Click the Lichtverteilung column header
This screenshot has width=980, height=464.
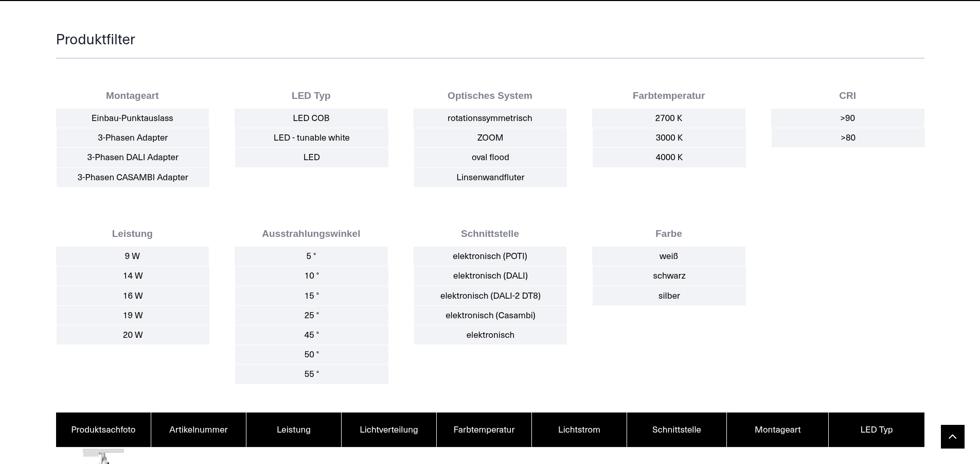[388, 430]
